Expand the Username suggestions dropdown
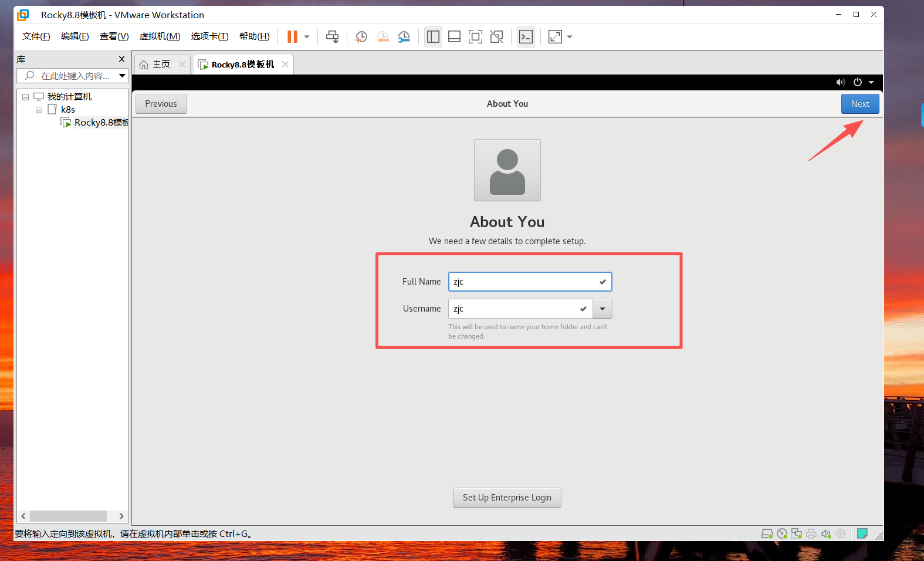This screenshot has width=924, height=561. pos(603,309)
